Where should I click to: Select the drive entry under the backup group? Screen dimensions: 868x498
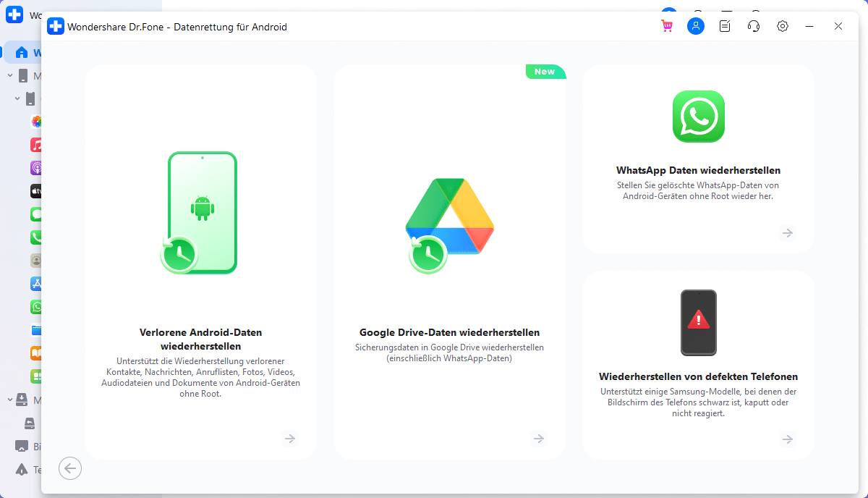[30, 423]
